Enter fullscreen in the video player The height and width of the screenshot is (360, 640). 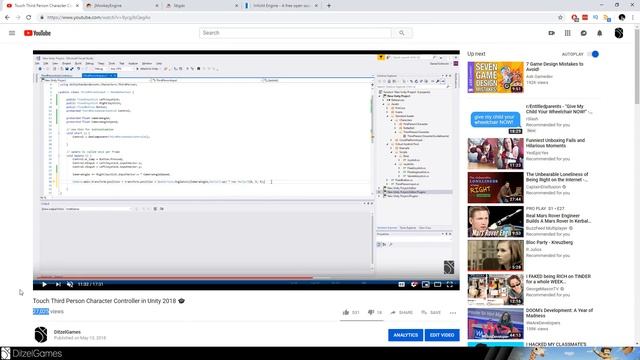tap(450, 284)
